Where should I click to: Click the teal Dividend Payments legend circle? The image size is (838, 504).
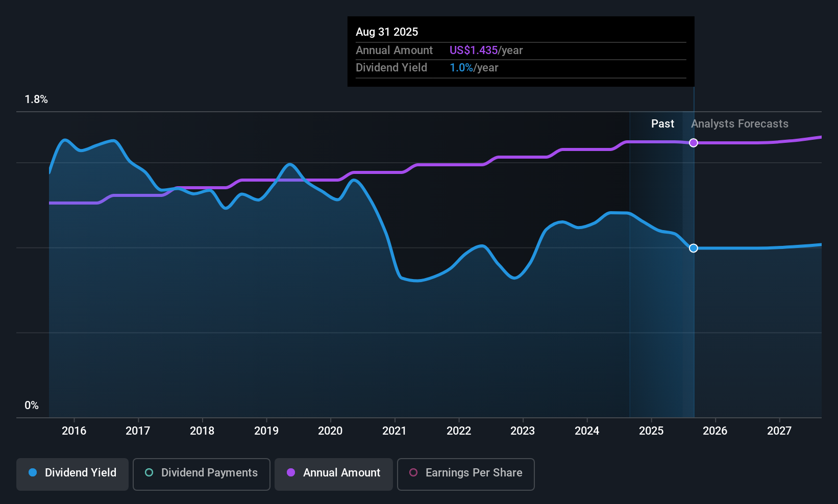[149, 472]
